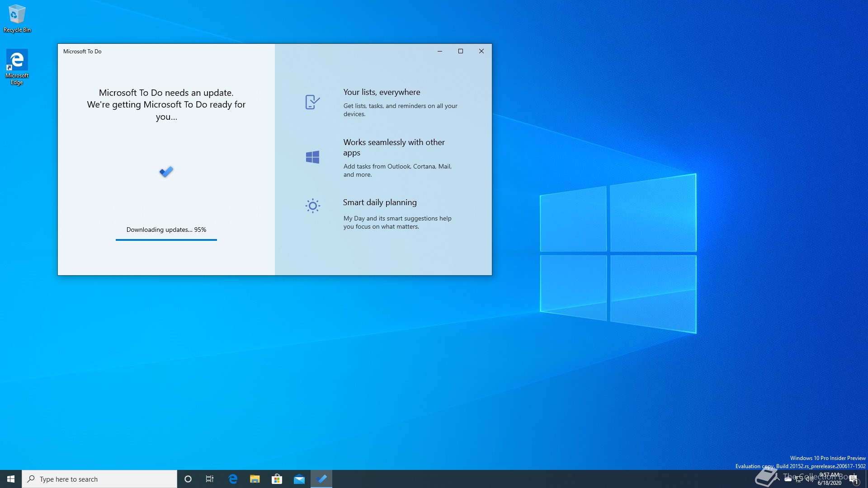This screenshot has height=488, width=868.
Task: Open the Recycle Bin desktop icon
Action: 17,19
